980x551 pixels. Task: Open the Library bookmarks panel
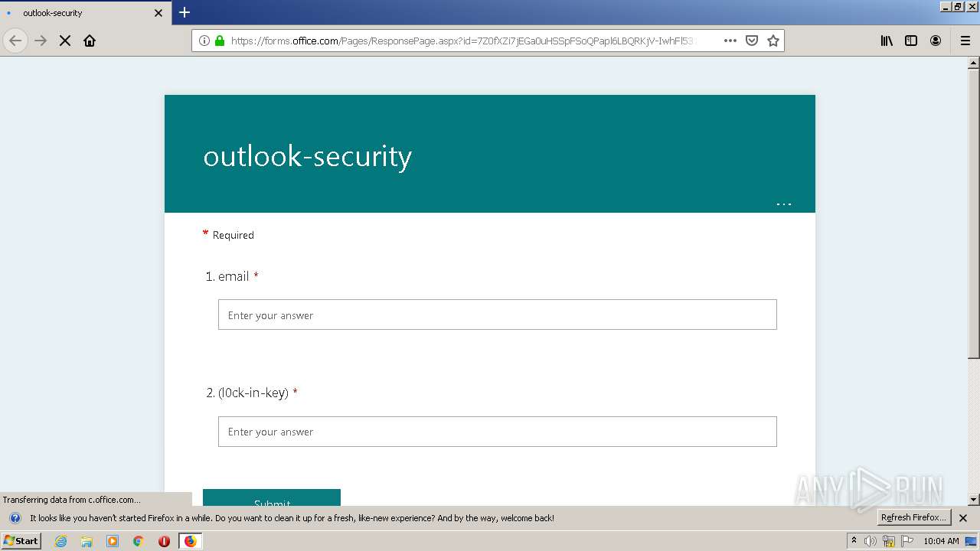tap(887, 41)
